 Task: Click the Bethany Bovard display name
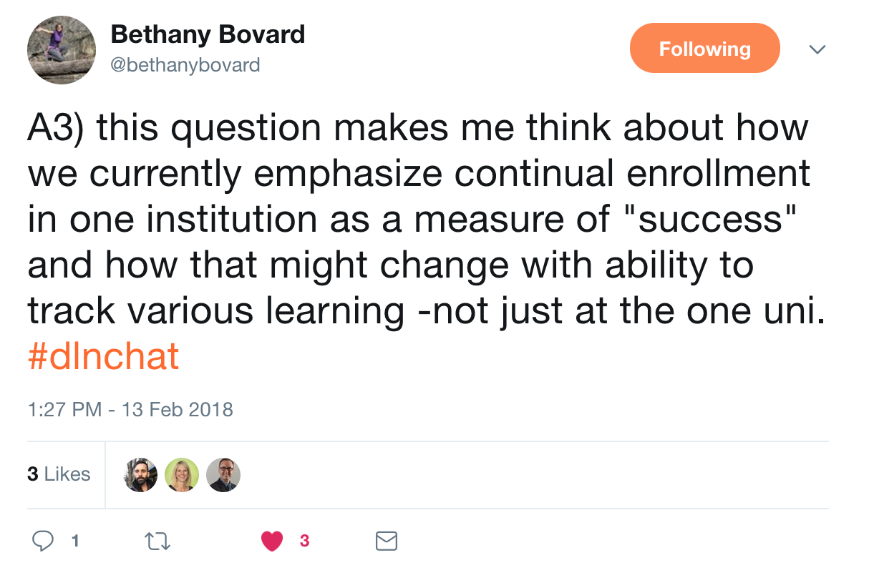click(208, 34)
